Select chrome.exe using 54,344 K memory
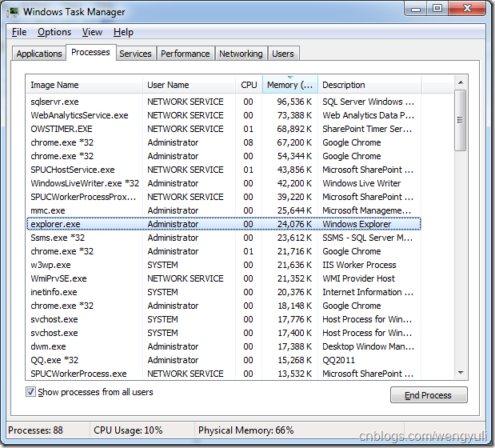Viewport: 495px width, 448px height. pyautogui.click(x=223, y=156)
